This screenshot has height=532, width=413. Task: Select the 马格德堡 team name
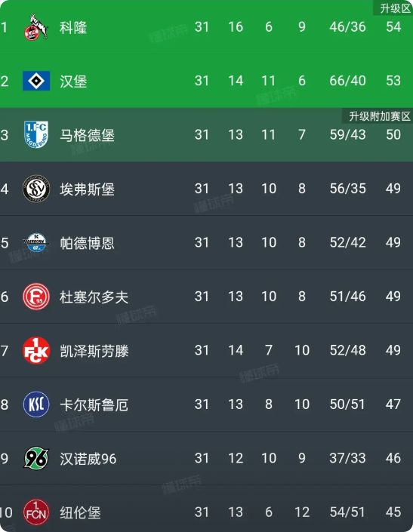click(x=88, y=135)
